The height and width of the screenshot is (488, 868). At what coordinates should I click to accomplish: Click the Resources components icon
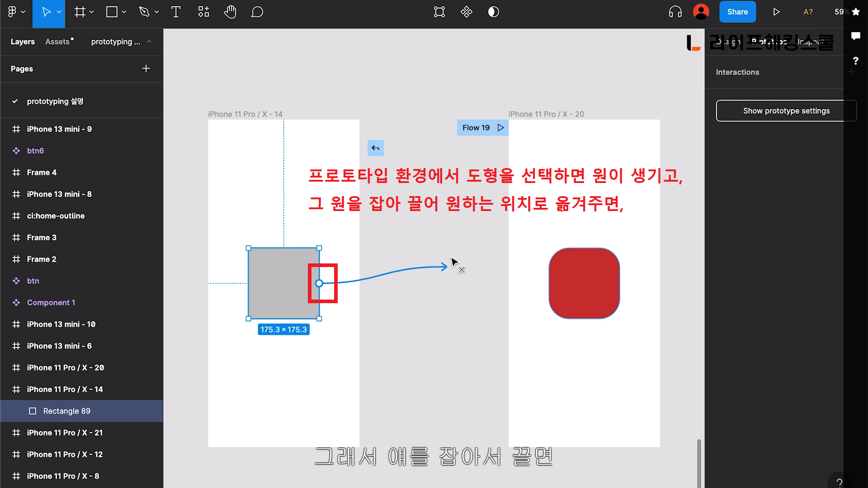pyautogui.click(x=203, y=12)
